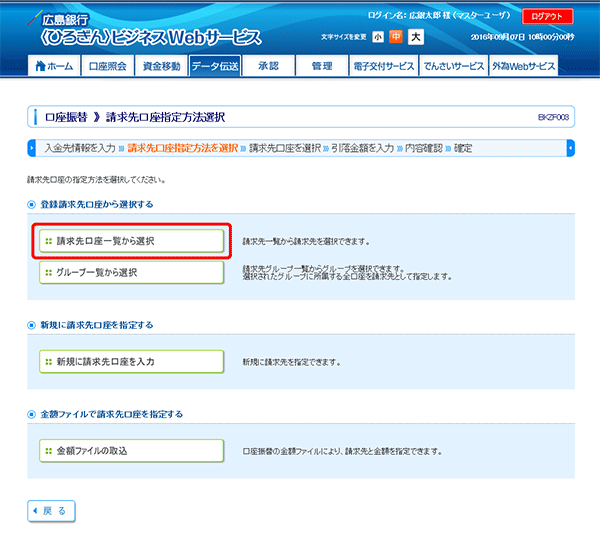Screen dimensions: 600x552
Task: Switch to 口座照会 tab
Action: 108,66
